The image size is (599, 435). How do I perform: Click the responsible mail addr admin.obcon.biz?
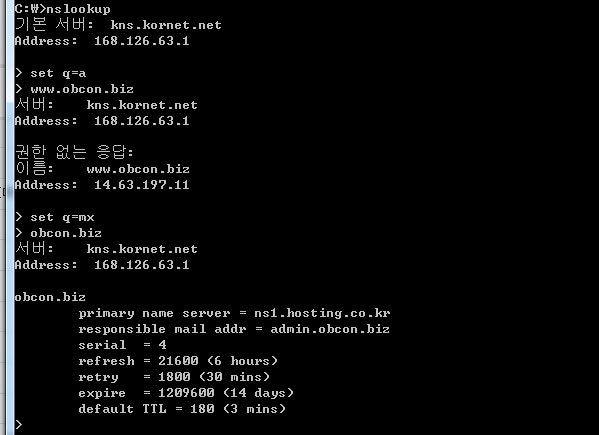click(330, 329)
